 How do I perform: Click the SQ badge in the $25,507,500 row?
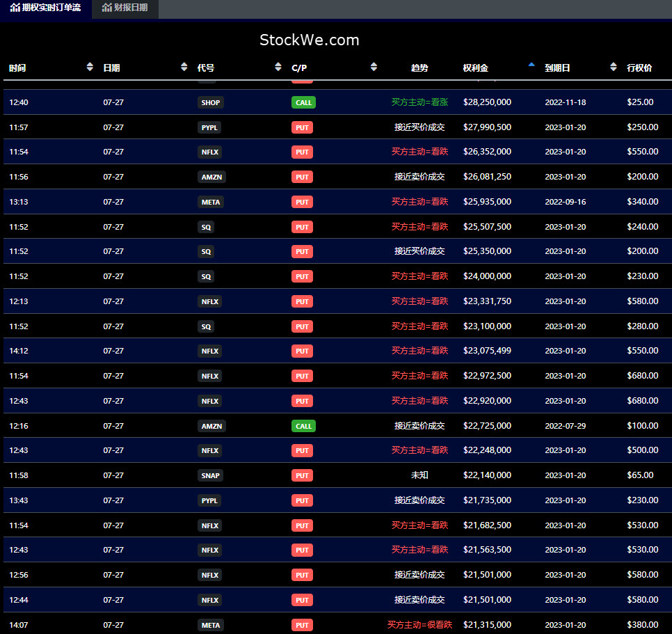click(x=206, y=227)
